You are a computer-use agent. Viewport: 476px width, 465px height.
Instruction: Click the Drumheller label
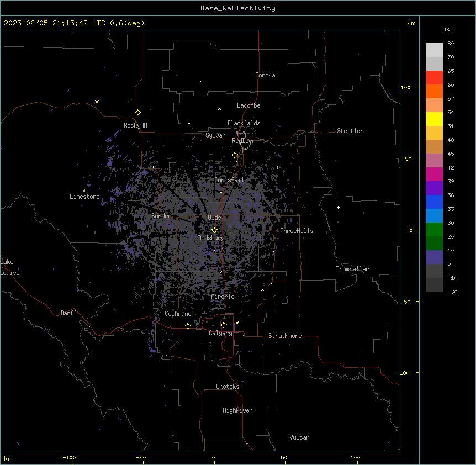pos(352,269)
